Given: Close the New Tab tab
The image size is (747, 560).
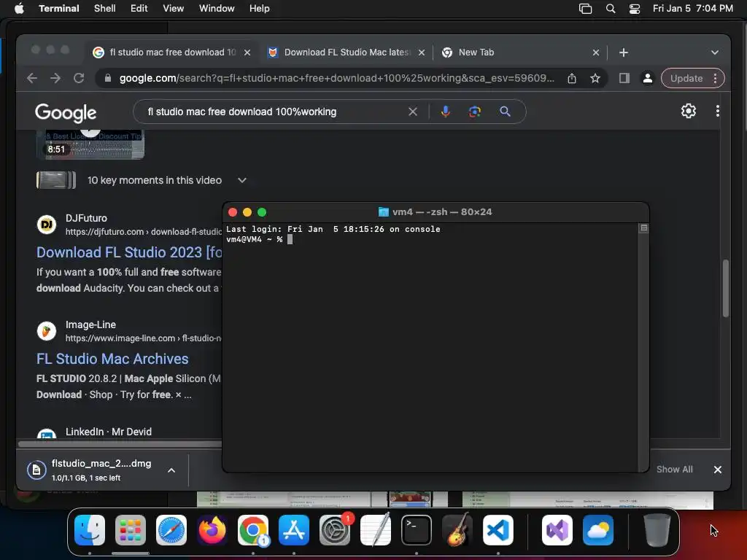Looking at the screenshot, I should (596, 52).
